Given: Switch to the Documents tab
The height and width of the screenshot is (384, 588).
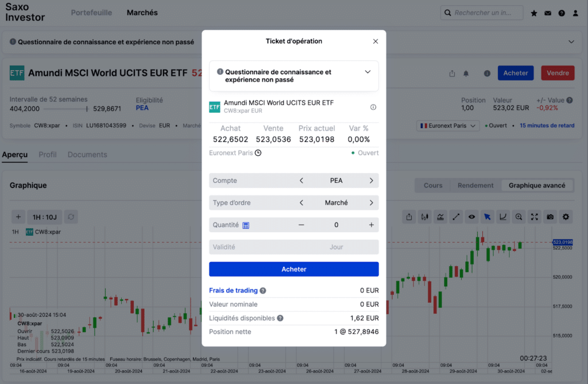Looking at the screenshot, I should pyautogui.click(x=87, y=155).
